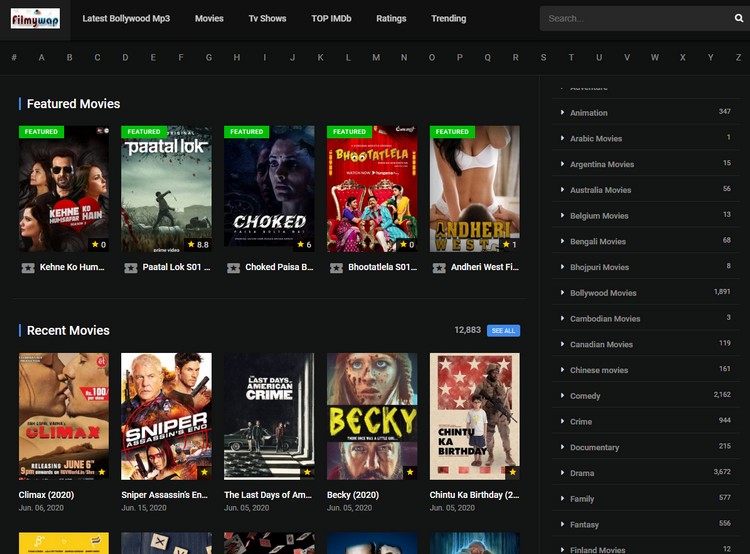750x554 pixels.
Task: Filter titles by letter M
Action: [x=376, y=57]
